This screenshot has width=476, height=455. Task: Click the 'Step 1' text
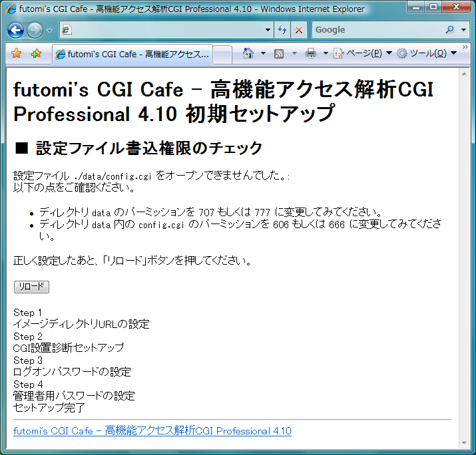[x=27, y=313]
